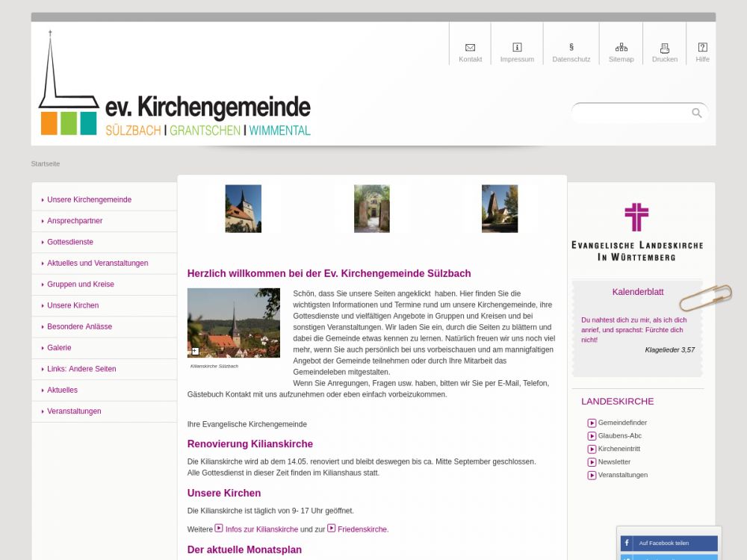This screenshot has height=560, width=747.
Task: Click the Evangelische Landeskirche Württemberg logo
Action: click(636, 231)
